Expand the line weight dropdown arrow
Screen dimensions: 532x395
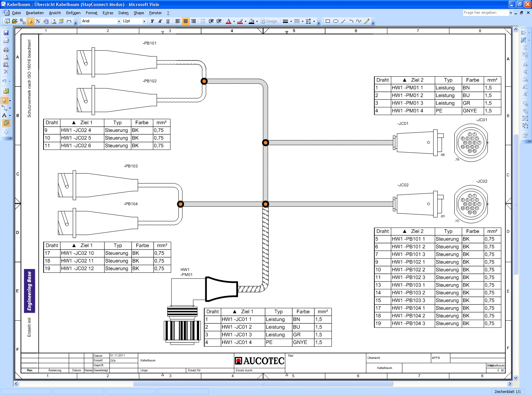[291, 21]
